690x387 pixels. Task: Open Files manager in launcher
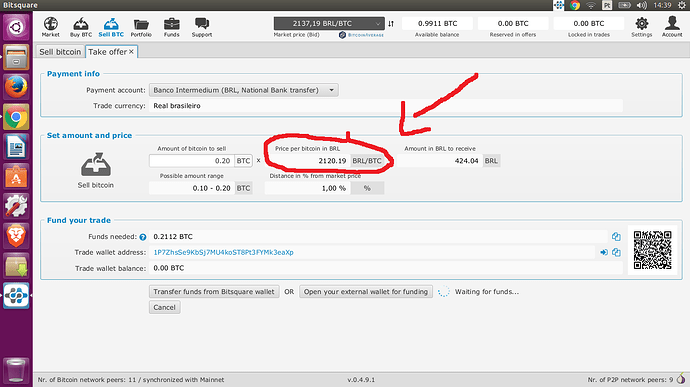(16, 57)
